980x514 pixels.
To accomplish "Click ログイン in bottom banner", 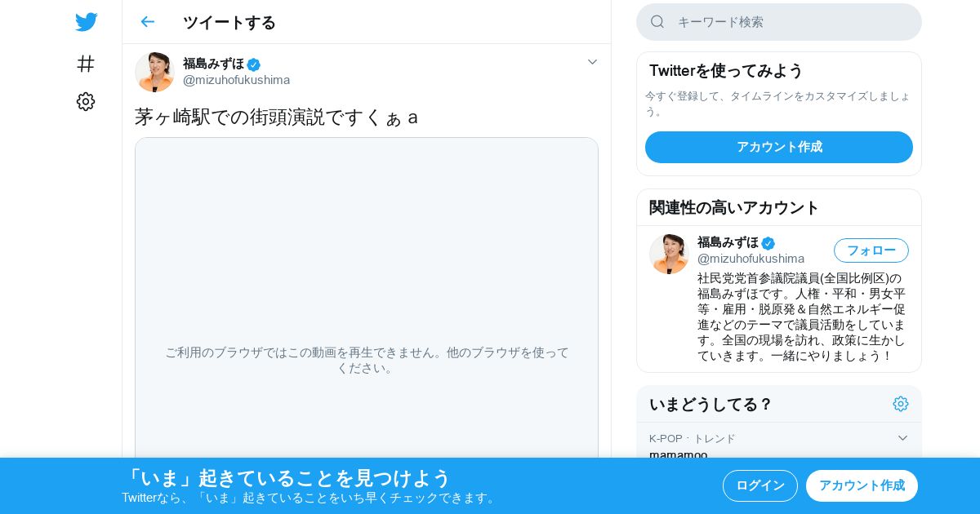I will point(760,485).
